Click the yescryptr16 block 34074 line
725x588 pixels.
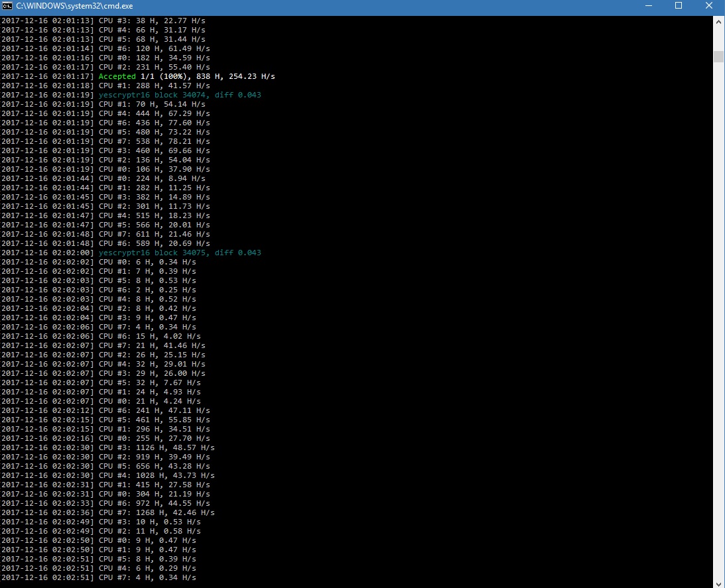180,95
